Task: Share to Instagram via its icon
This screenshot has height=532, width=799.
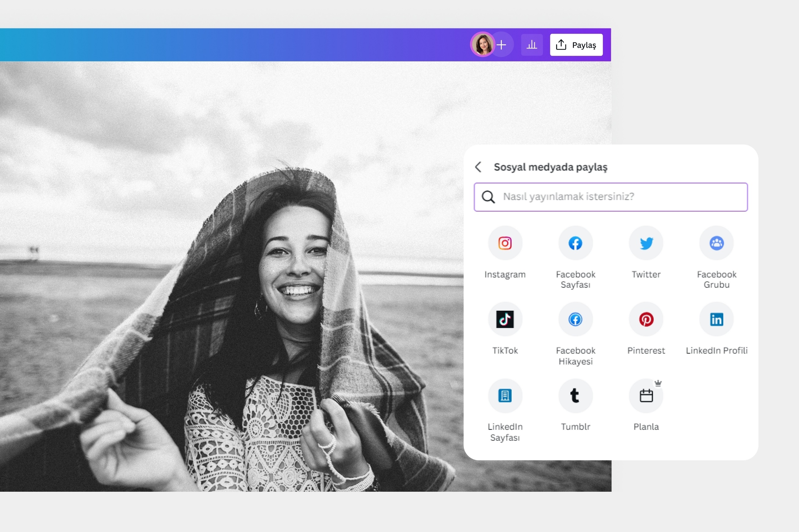Action: pos(505,243)
